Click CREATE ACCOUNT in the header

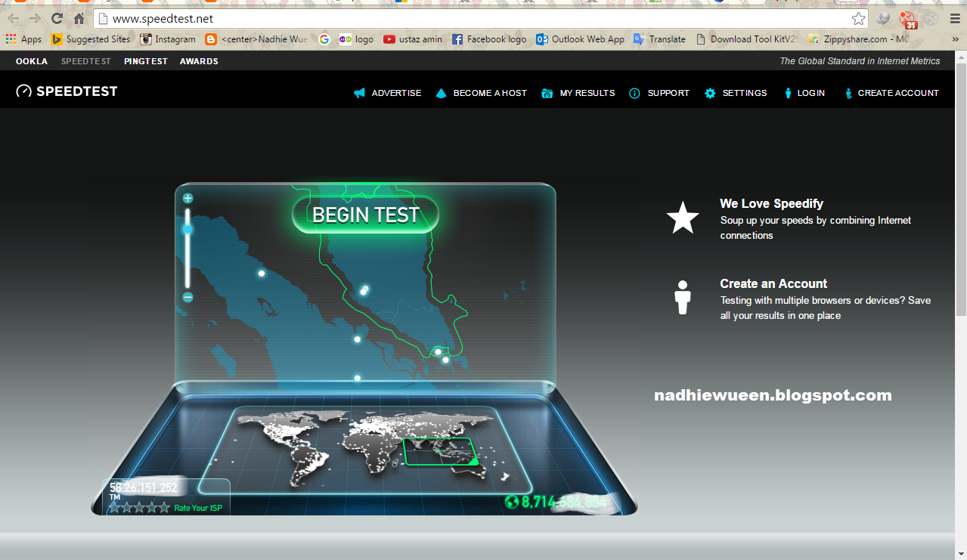[898, 93]
